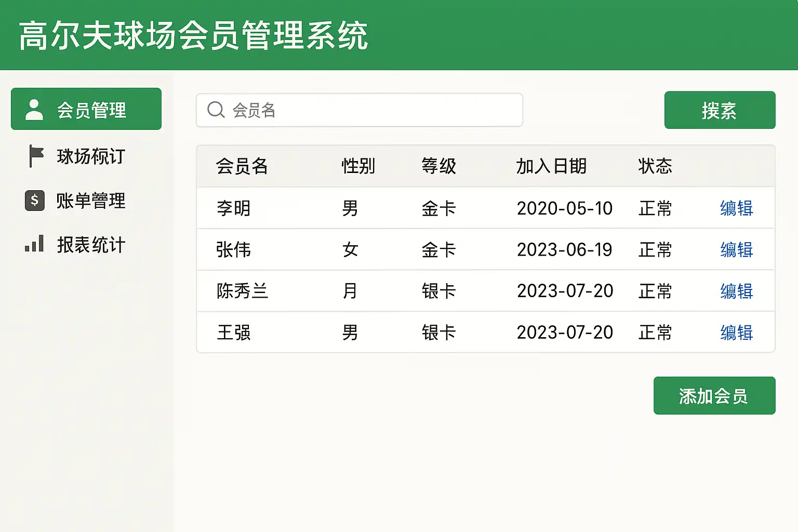Click the dollar sign billing icon
The height and width of the screenshot is (532, 798).
pyautogui.click(x=34, y=200)
